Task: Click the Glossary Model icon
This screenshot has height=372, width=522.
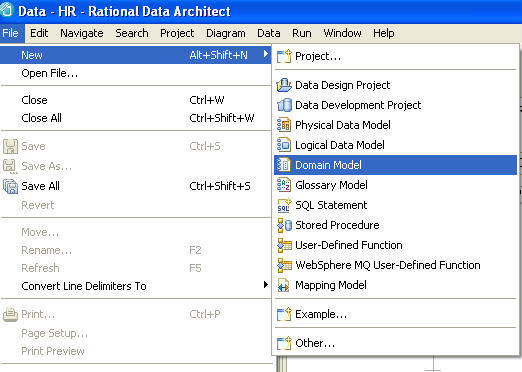Action: click(284, 185)
